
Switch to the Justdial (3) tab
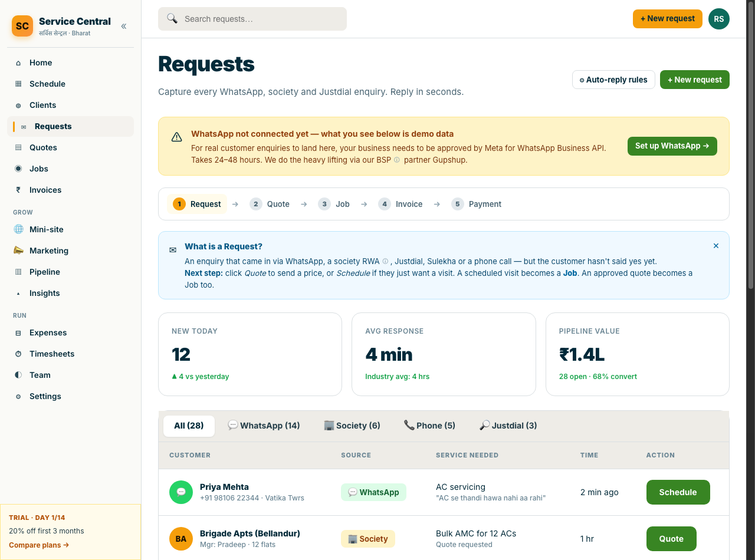[x=508, y=426]
